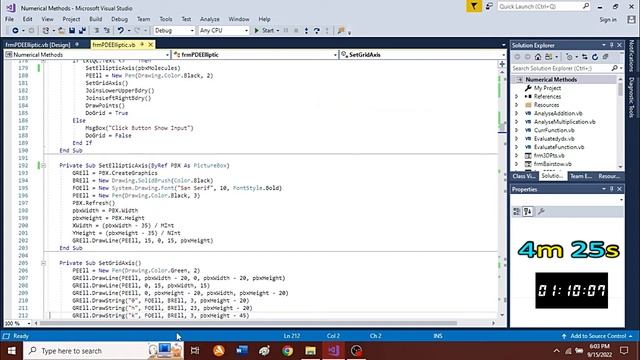Screen dimensions: 640x360
Task: Click the Solution Explorer vertical scrollbar
Action: coord(620,89)
